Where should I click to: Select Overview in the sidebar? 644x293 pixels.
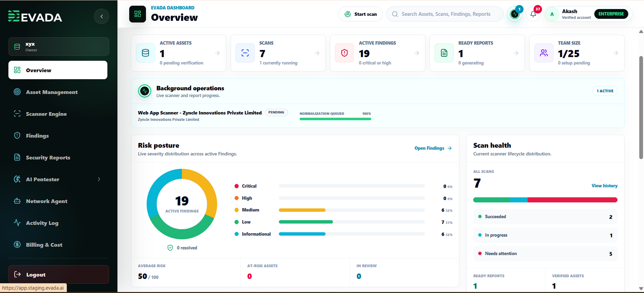pyautogui.click(x=58, y=70)
